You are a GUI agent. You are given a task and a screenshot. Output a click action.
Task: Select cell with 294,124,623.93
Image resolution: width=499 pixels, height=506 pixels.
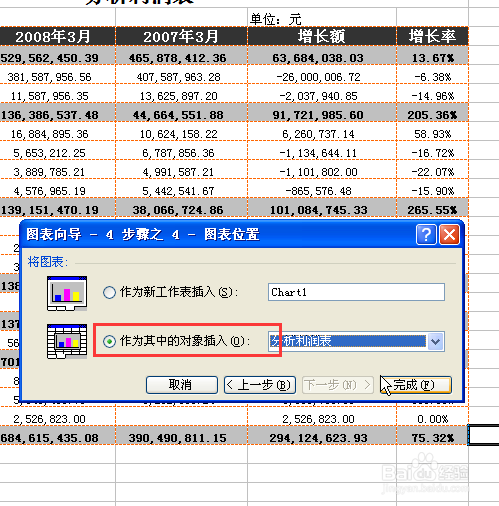coord(322,435)
